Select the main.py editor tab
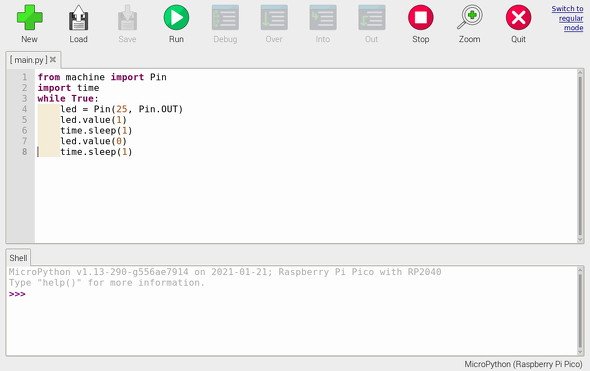The width and height of the screenshot is (590, 371). pyautogui.click(x=28, y=60)
